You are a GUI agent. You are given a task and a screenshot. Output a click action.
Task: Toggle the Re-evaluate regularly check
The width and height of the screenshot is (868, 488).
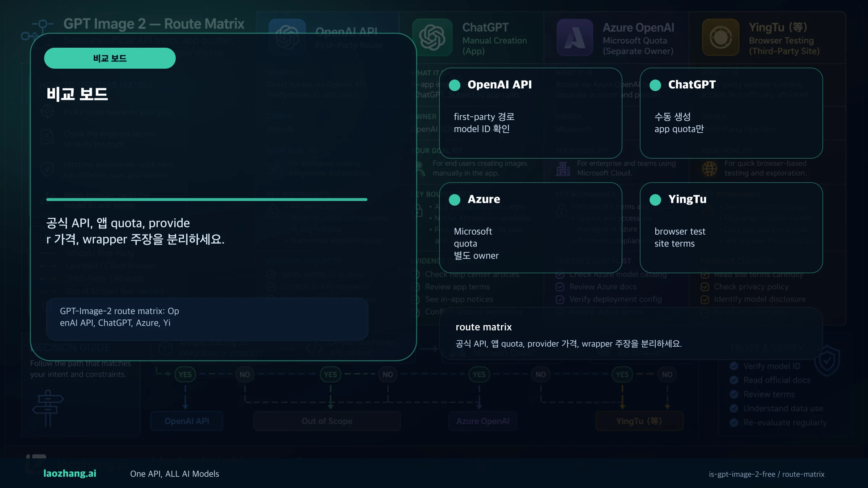(734, 423)
